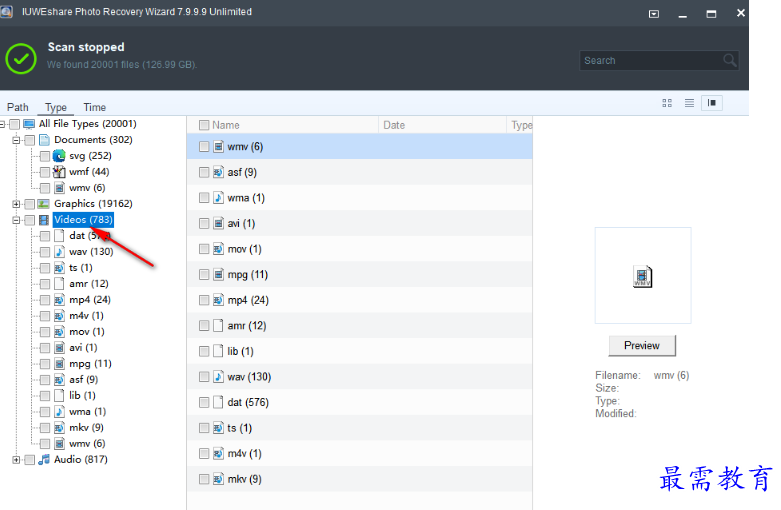
Task: Sort by the Date column header
Action: pos(442,125)
